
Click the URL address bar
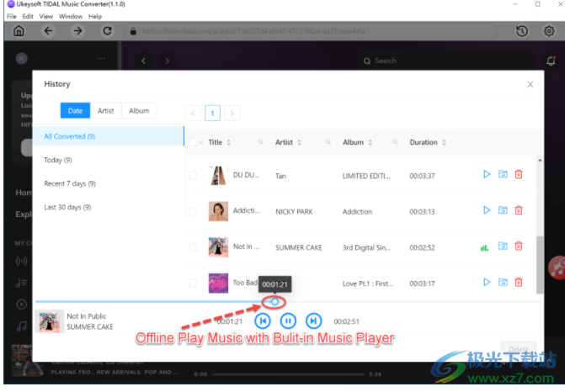[311, 31]
